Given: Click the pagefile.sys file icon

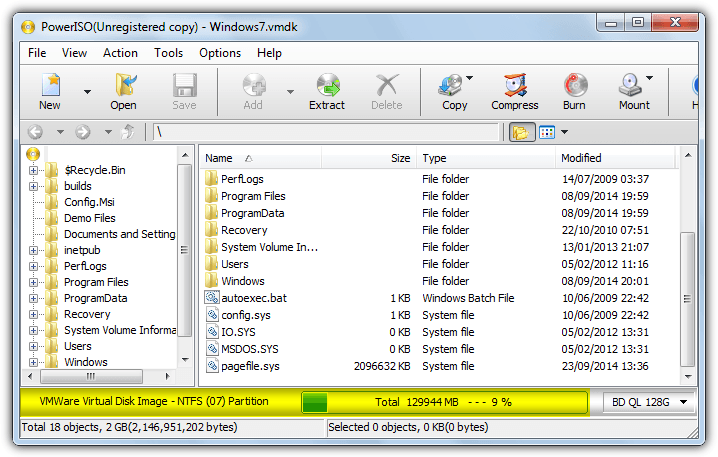Looking at the screenshot, I should coord(212,366).
